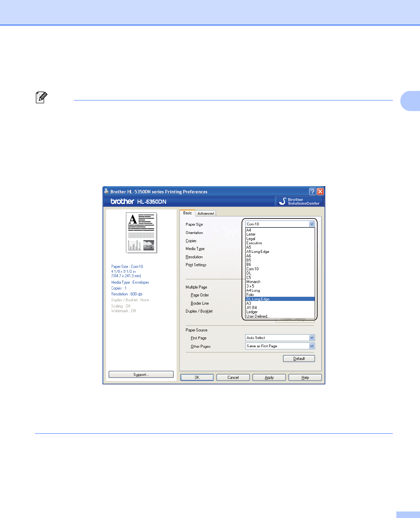Select Com-10 in the paper size list
This screenshot has height=518, width=420.
[x=280, y=269]
